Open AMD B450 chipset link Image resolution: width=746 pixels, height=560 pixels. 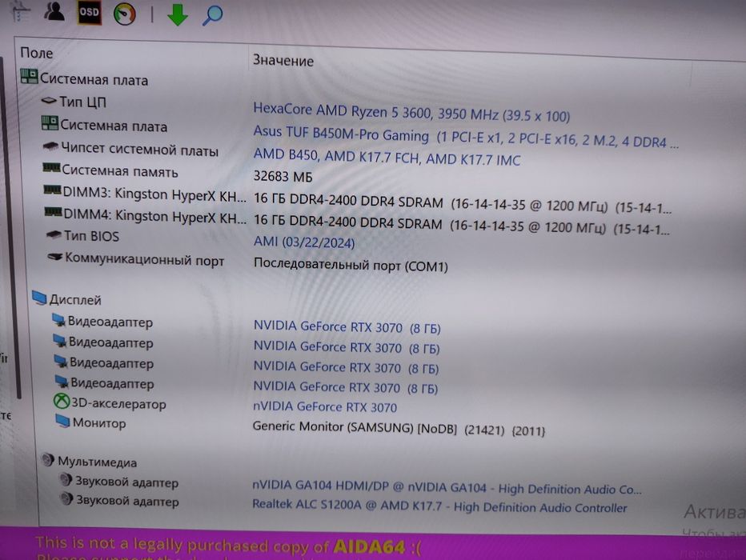coord(387,158)
